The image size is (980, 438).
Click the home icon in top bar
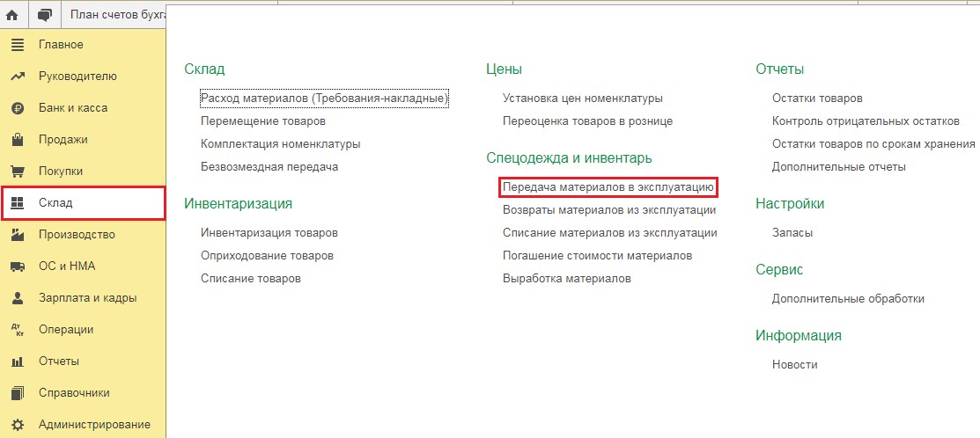coord(13,15)
